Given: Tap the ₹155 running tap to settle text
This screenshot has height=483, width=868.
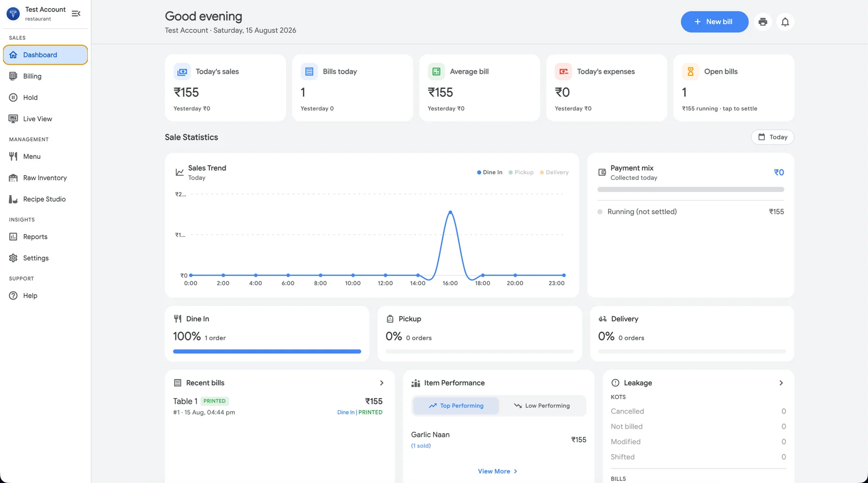Looking at the screenshot, I should click(x=719, y=109).
